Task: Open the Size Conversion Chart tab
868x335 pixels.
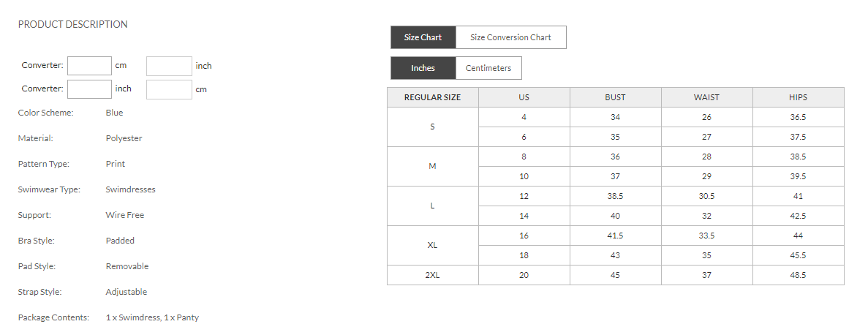Action: 510,37
